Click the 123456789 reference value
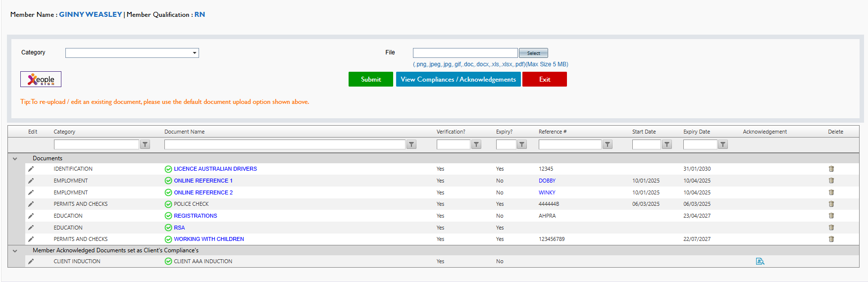The height and width of the screenshot is (282, 868). [x=552, y=239]
